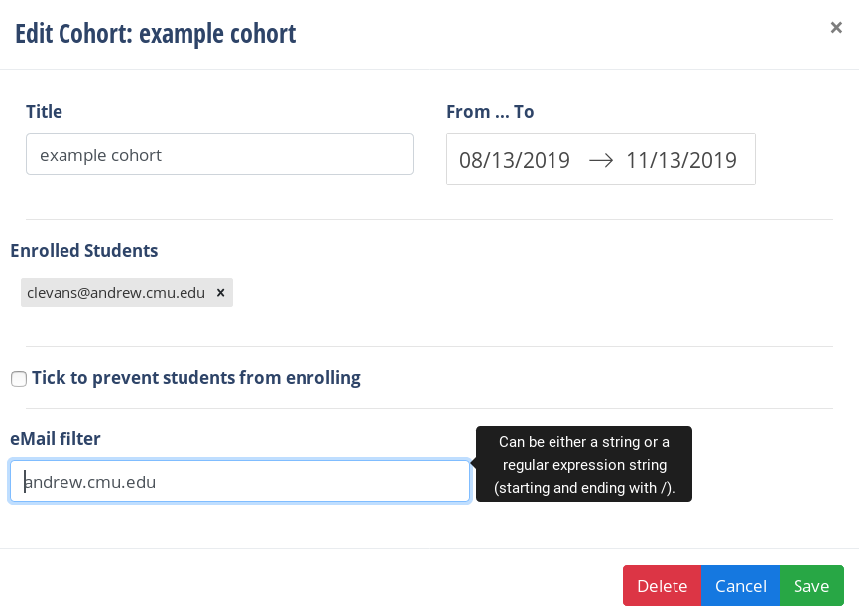The image size is (859, 616).
Task: Click the arrow between the two dates
Action: (600, 160)
